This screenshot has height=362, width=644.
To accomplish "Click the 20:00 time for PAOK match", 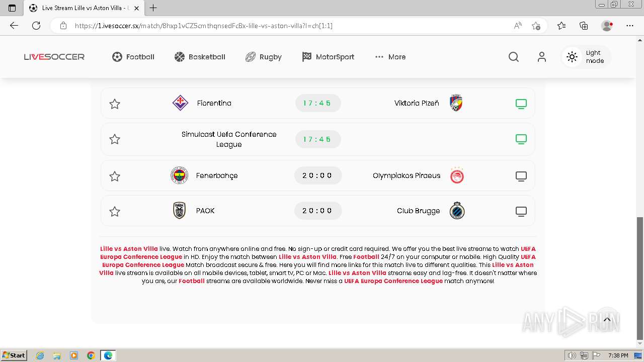I will [318, 211].
